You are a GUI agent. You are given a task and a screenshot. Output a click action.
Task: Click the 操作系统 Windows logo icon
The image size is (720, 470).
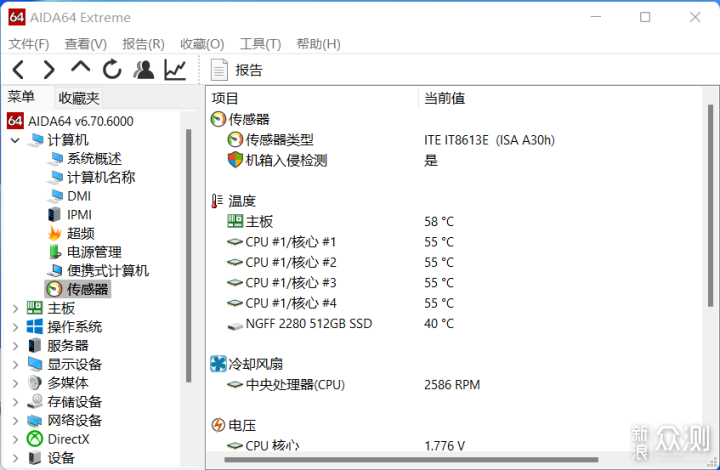[x=34, y=327]
